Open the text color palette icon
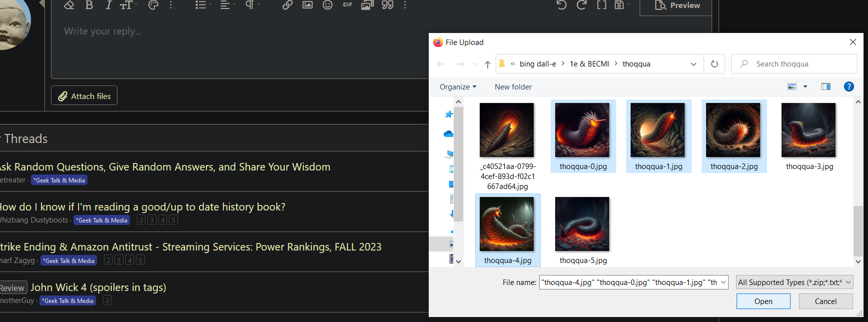The height and width of the screenshot is (322, 868). click(x=153, y=5)
